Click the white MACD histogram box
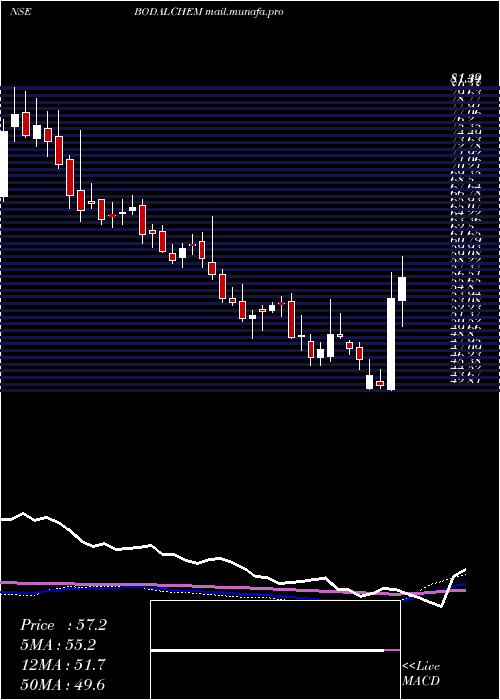The image size is (500, 700). [275, 650]
